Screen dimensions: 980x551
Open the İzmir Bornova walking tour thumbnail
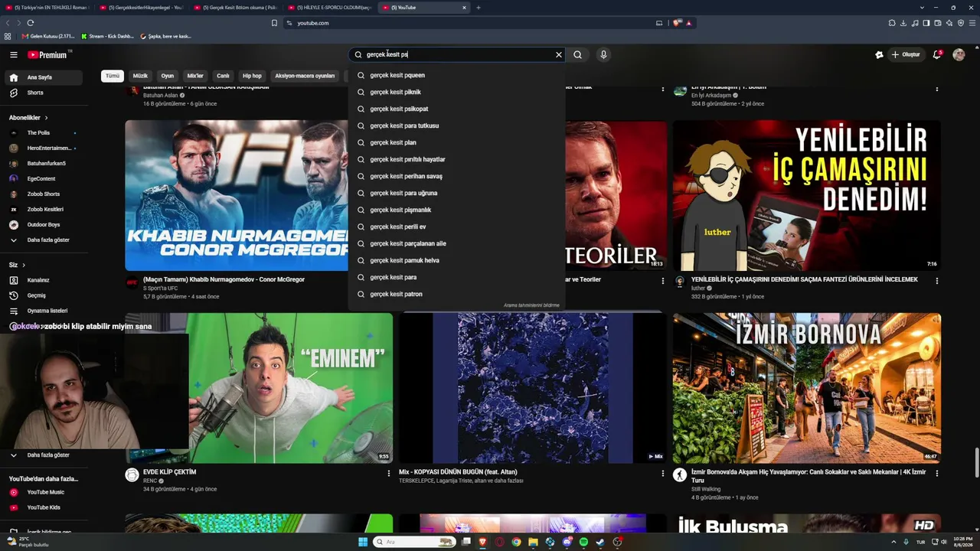click(x=807, y=388)
